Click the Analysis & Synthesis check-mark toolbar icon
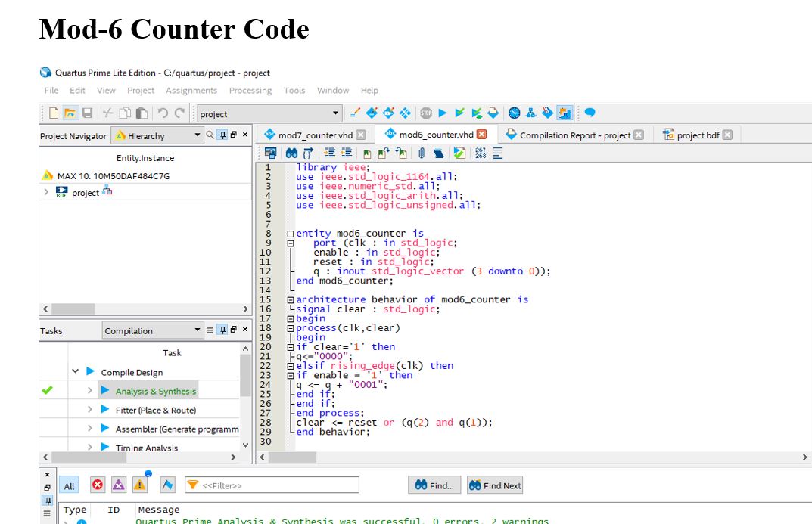This screenshot has height=524, width=812. click(x=459, y=112)
